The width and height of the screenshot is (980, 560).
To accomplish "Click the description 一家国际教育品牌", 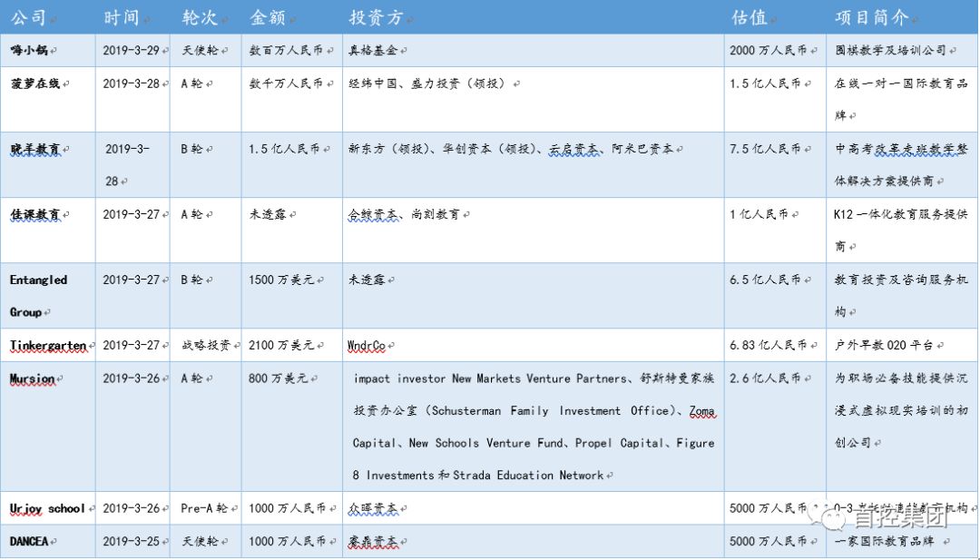I will (884, 541).
